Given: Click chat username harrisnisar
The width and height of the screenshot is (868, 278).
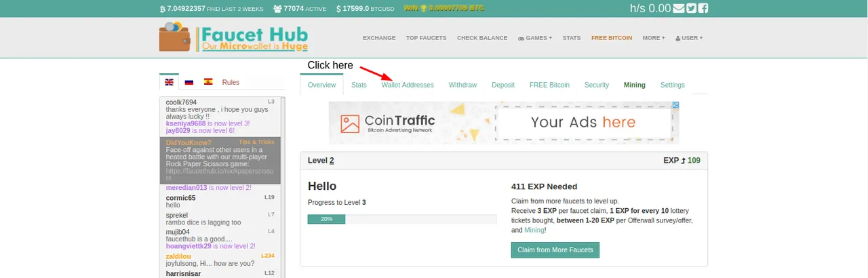Looking at the screenshot, I should 183,273.
